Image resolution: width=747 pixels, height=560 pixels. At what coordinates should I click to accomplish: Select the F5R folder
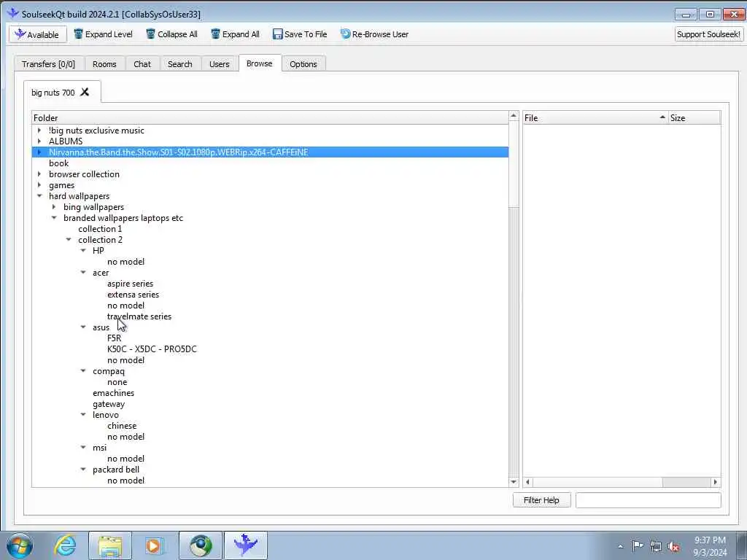point(115,338)
